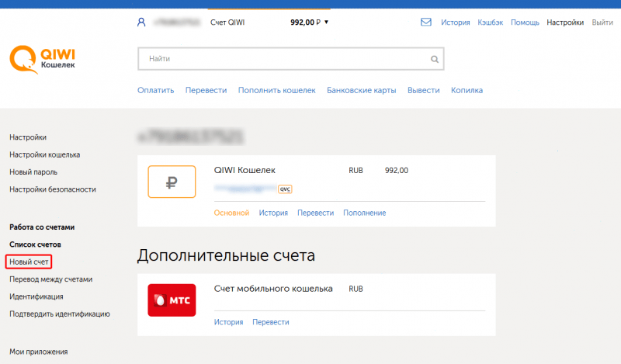Click the ruble wallet icon

(172, 182)
